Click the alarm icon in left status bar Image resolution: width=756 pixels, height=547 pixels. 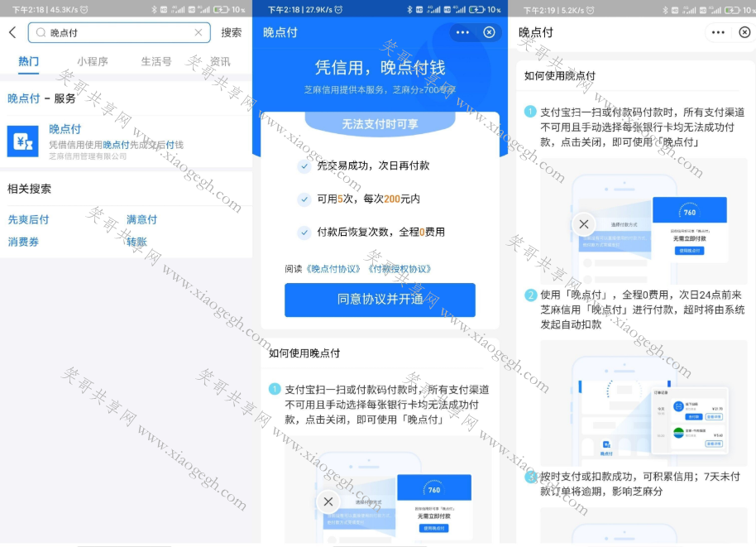coord(84,10)
